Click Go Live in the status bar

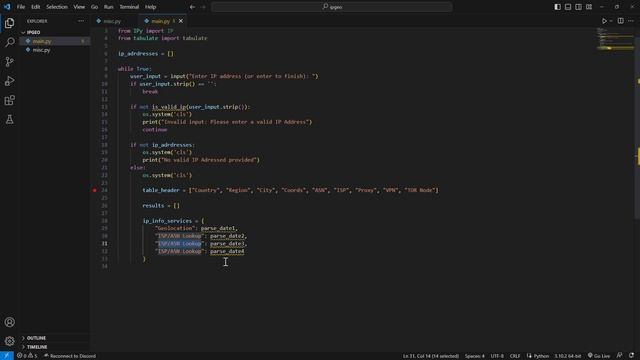click(599, 356)
